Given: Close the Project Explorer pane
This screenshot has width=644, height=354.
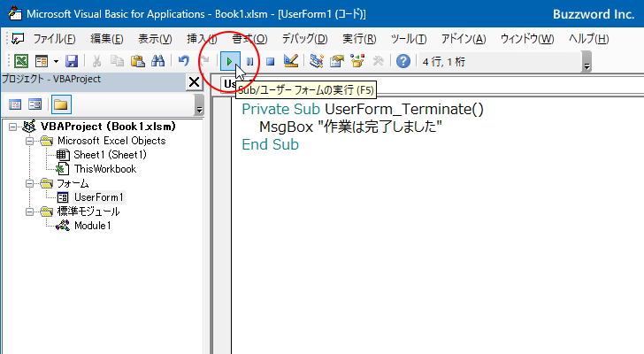Looking at the screenshot, I should pos(194,82).
